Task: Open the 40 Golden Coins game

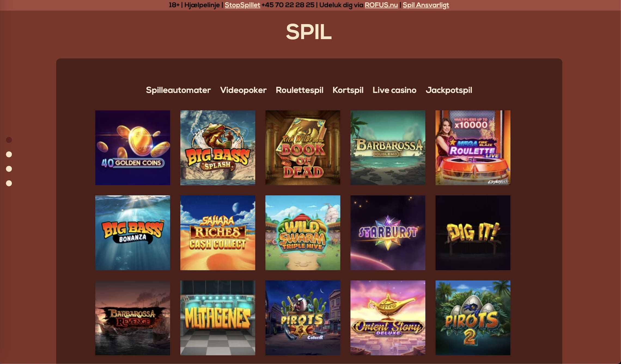Action: 133,148
